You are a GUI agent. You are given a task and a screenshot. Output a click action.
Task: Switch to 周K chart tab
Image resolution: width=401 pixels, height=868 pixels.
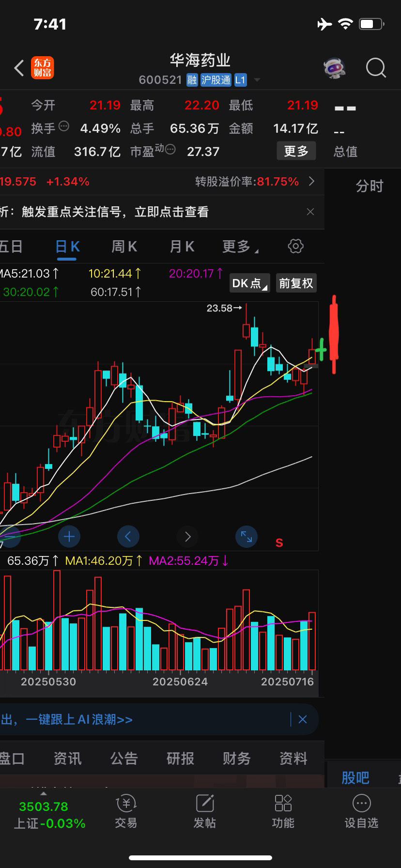(124, 247)
